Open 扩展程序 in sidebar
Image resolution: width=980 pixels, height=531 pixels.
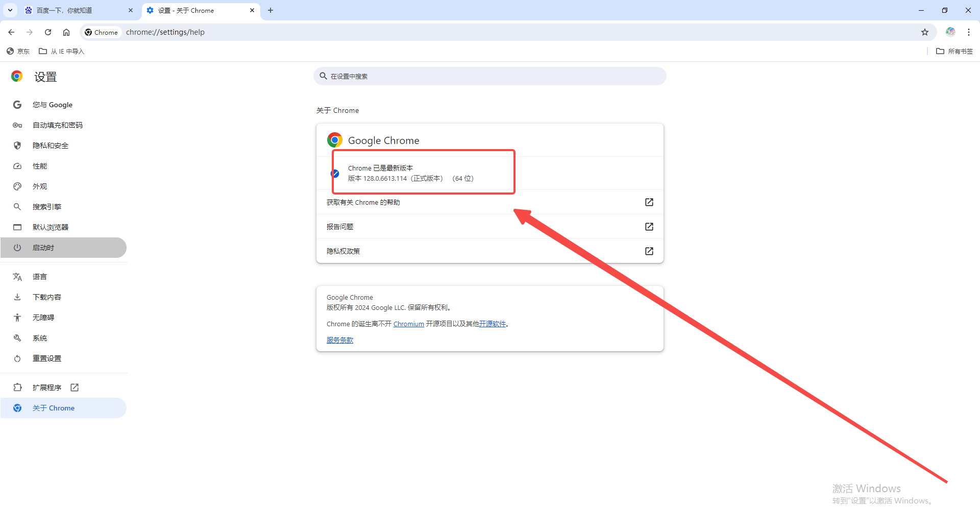63,388
